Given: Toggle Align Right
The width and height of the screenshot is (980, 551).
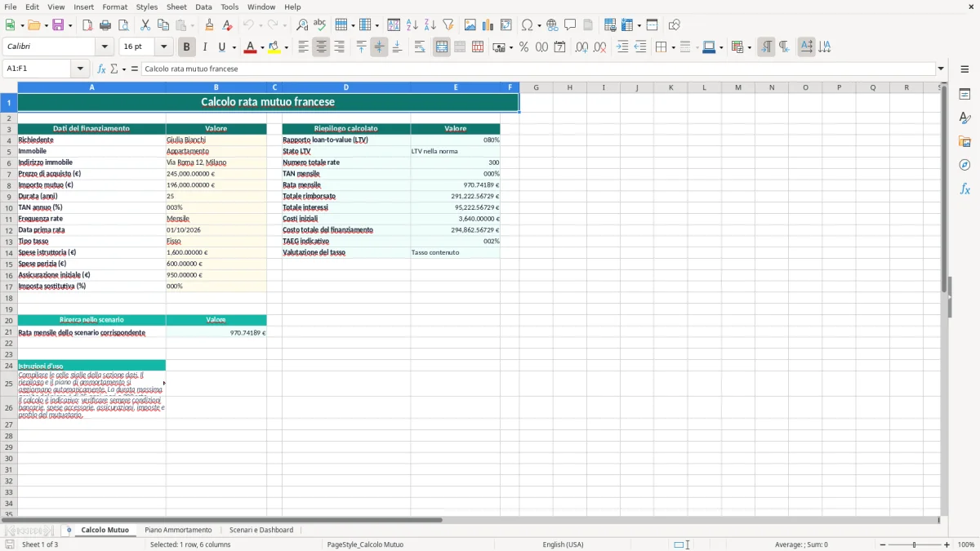Looking at the screenshot, I should (339, 47).
